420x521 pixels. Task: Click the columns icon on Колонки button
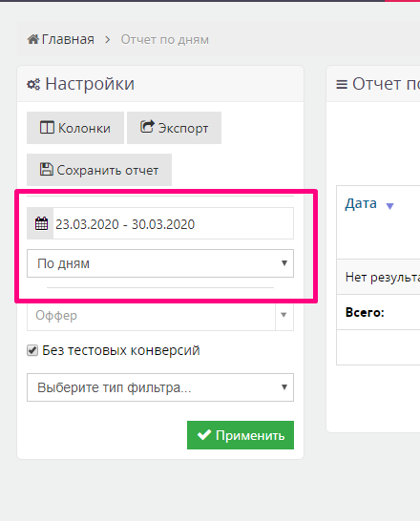(47, 128)
